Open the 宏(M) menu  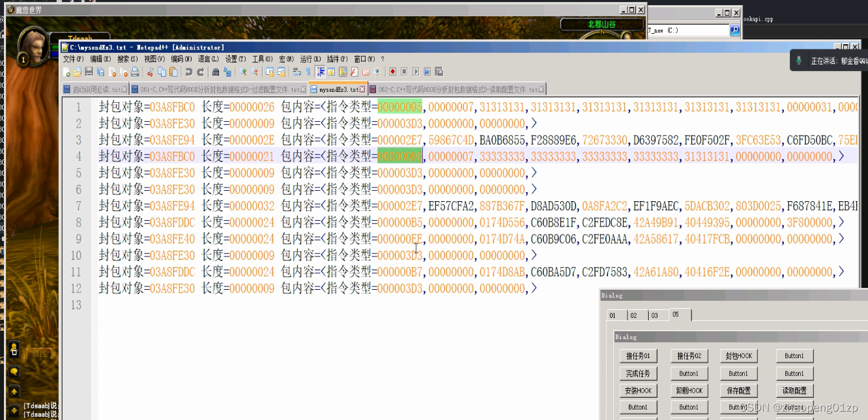click(287, 59)
